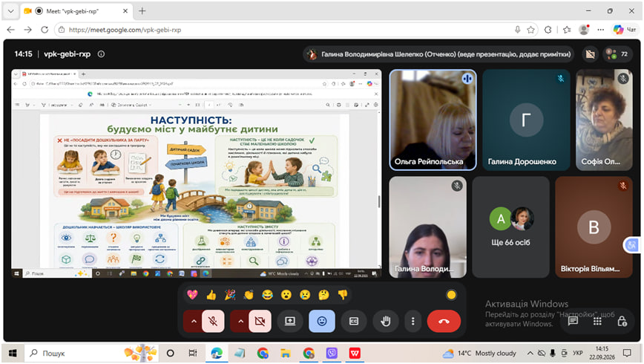Select Софія participant video tile
This screenshot has height=364, width=644.
point(604,120)
